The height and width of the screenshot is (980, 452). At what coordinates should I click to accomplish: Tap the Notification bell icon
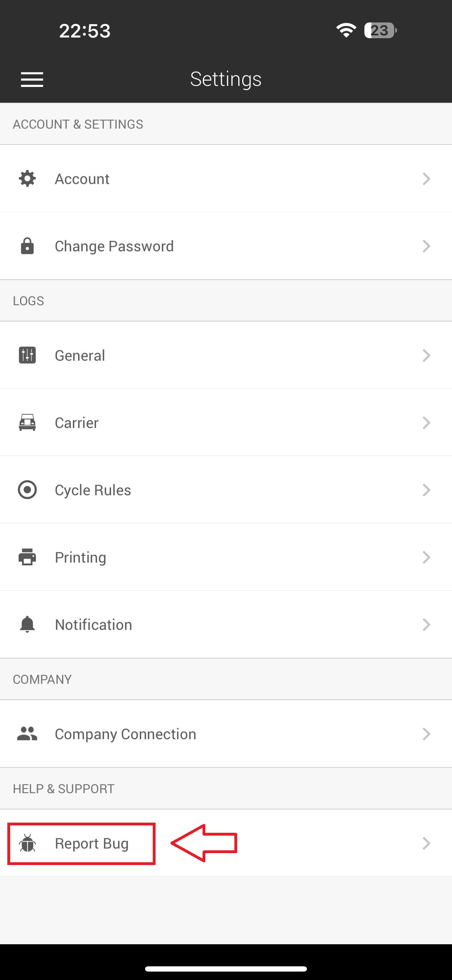(x=27, y=625)
